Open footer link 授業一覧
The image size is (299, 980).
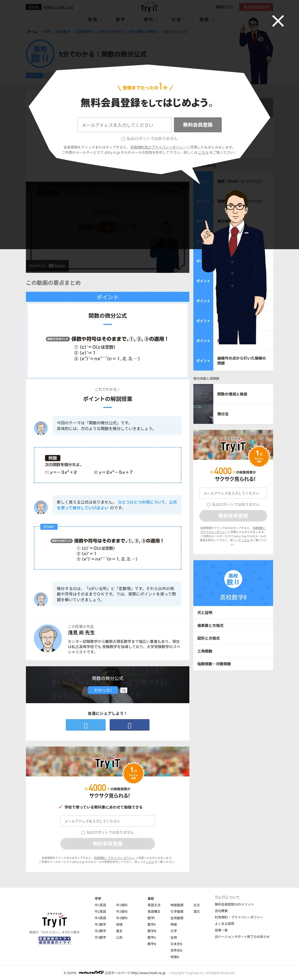click(x=222, y=930)
